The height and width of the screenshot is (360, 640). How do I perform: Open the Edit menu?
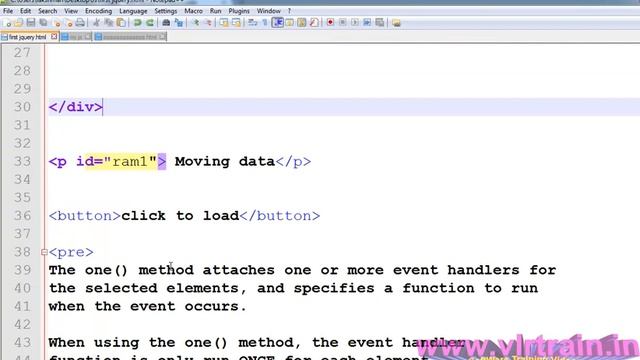[x=25, y=11]
